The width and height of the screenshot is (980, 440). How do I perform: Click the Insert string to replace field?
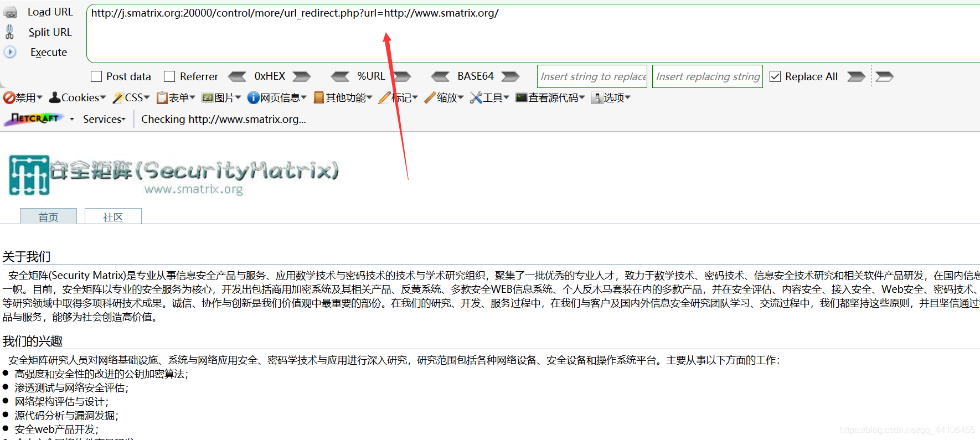(x=592, y=76)
